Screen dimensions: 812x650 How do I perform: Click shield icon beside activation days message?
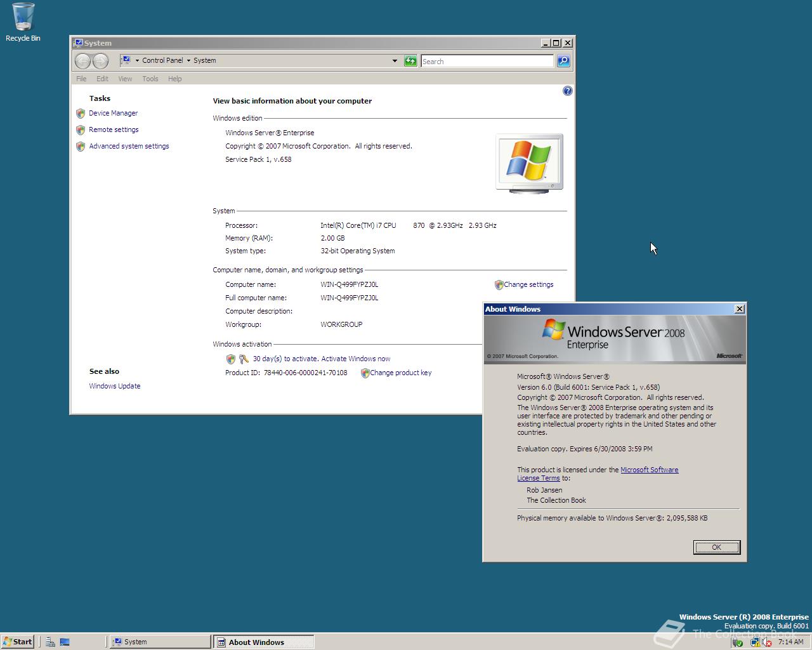coord(231,359)
